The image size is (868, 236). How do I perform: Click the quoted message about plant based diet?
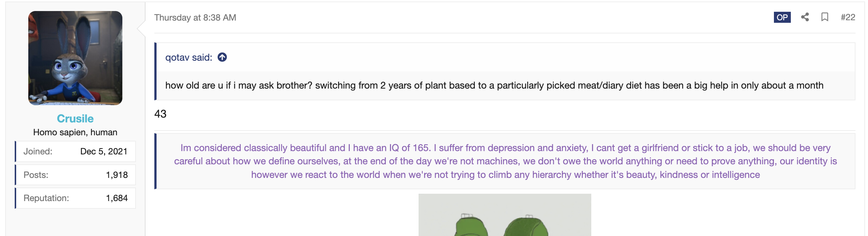pyautogui.click(x=494, y=85)
